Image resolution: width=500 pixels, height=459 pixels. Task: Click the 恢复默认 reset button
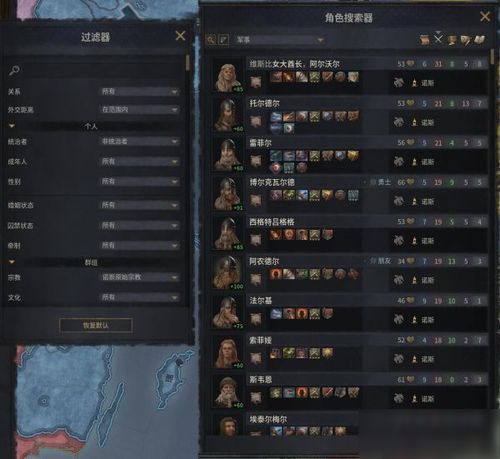(96, 325)
